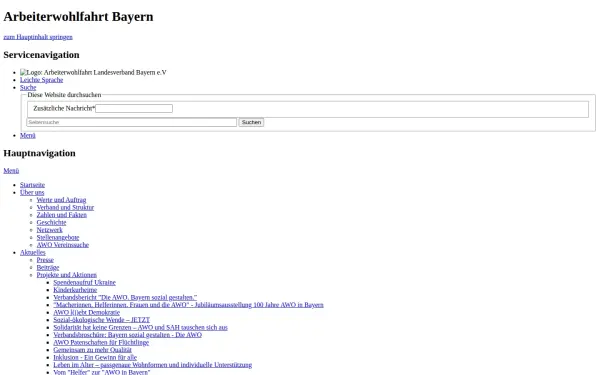Image resolution: width=600 pixels, height=375 pixels.
Task: Click the Hauptnavigation heading
Action: pyautogui.click(x=39, y=153)
